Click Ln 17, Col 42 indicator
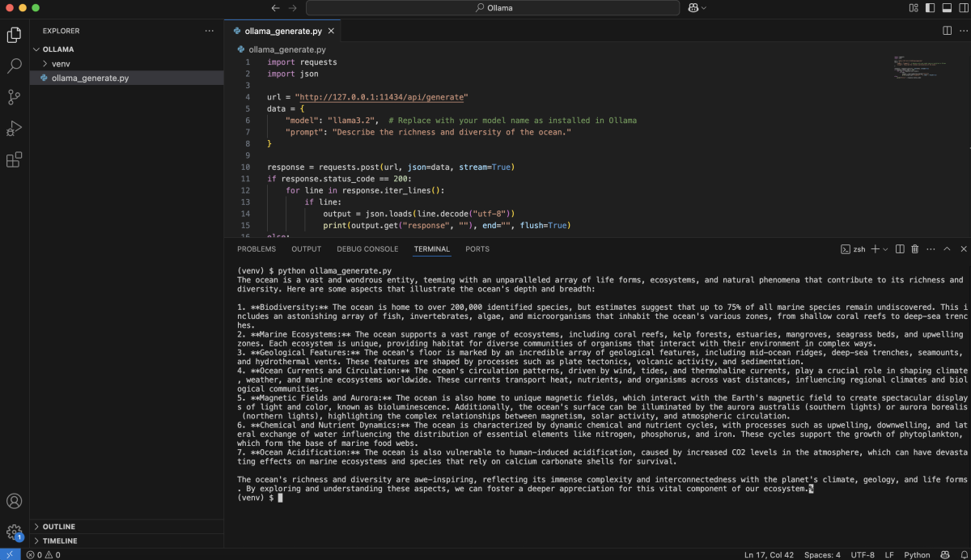971x560 pixels. point(769,554)
